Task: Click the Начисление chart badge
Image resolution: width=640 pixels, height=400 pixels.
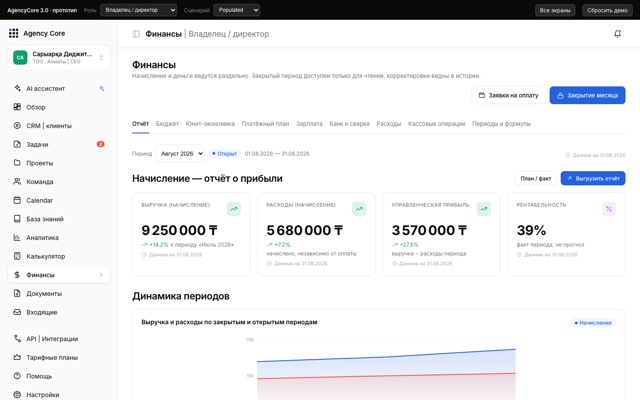Action: coord(593,323)
